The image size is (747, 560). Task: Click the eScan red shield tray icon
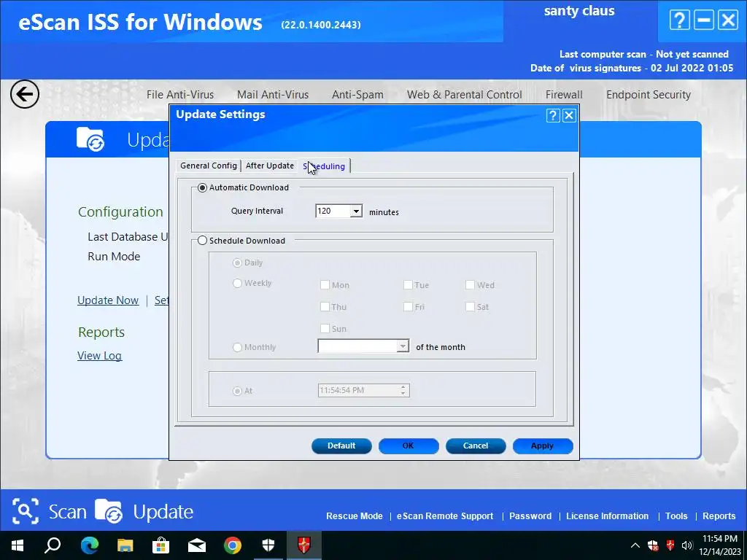[670, 545]
